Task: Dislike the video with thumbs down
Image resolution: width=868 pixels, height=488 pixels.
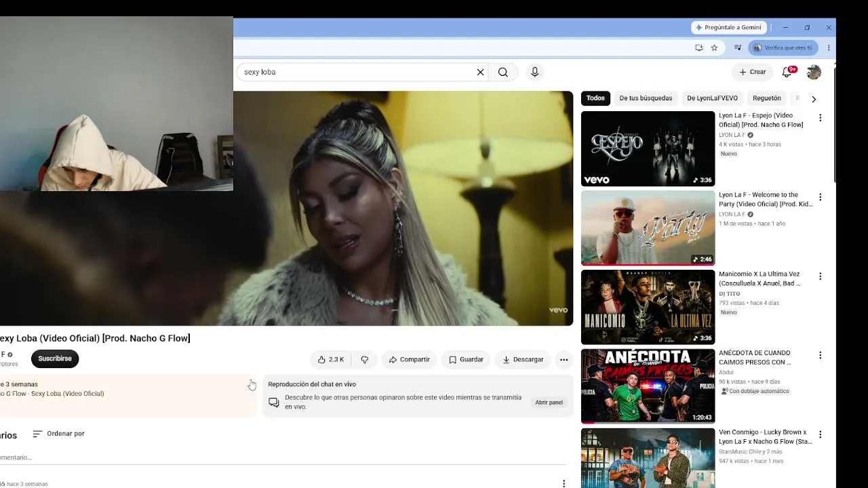Action: point(364,360)
